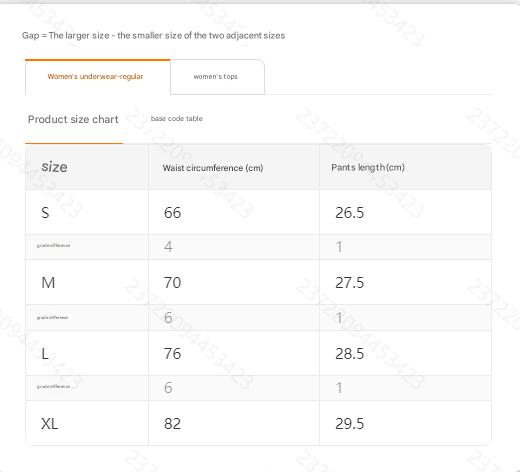This screenshot has width=520, height=472.
Task: Switch to the women's tops tab
Action: [x=217, y=77]
